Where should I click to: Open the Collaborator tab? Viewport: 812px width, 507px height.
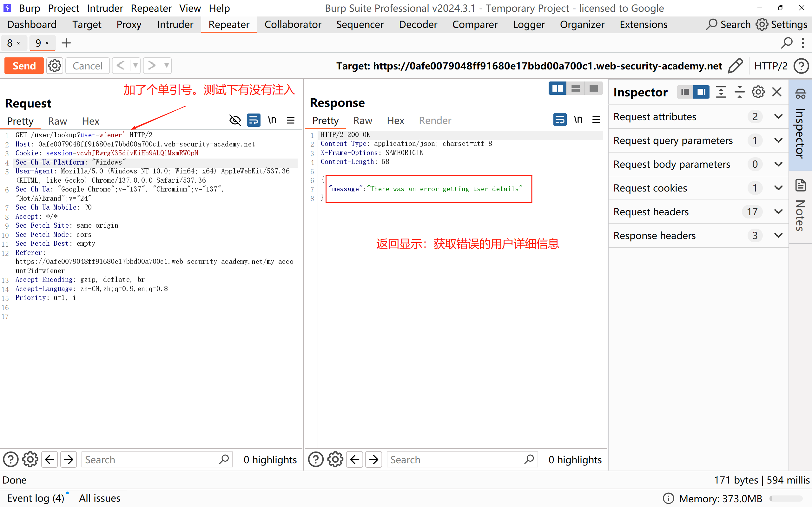click(293, 24)
